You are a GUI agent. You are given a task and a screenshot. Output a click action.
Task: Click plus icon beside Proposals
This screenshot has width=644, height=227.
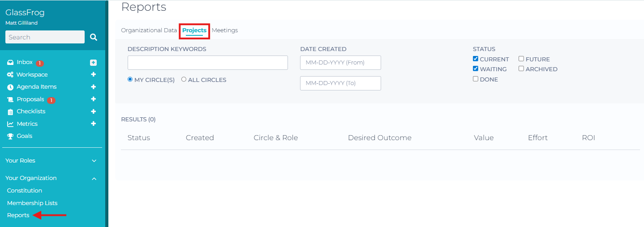pos(93,99)
